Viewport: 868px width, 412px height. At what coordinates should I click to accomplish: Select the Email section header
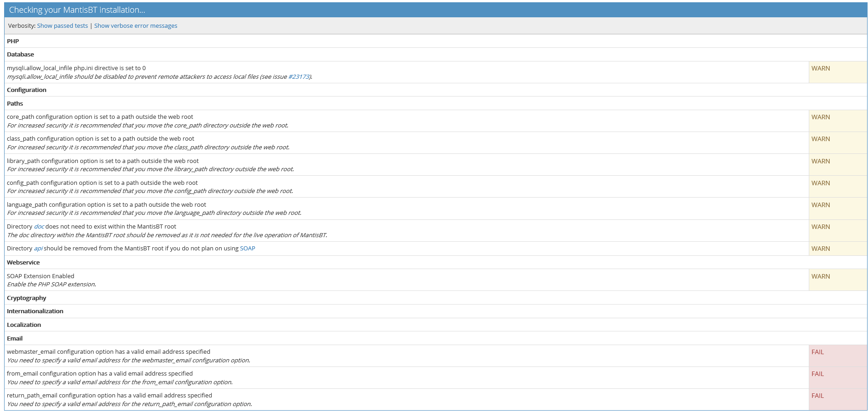(15, 339)
